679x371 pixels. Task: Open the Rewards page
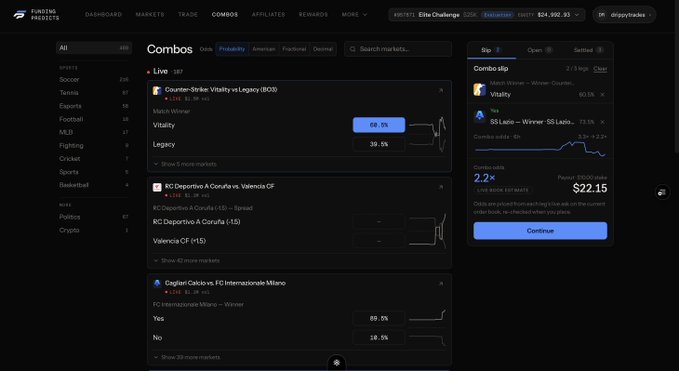click(x=313, y=15)
